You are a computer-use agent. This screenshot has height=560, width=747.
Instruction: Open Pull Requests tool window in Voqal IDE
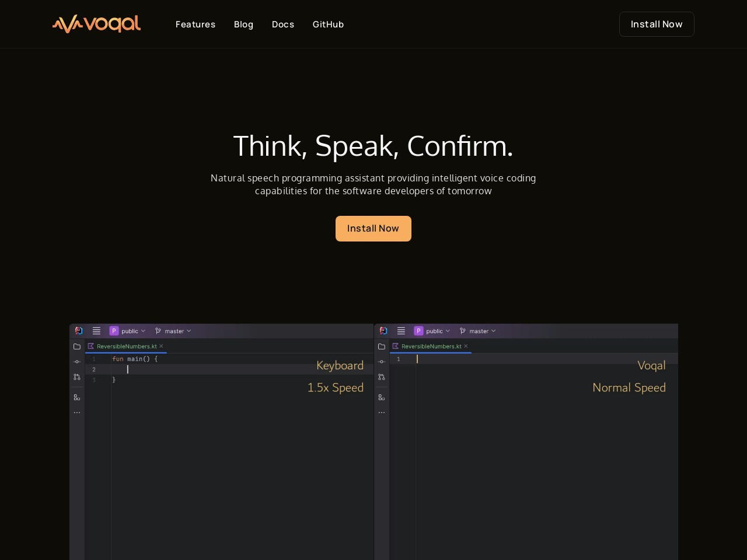(x=382, y=377)
